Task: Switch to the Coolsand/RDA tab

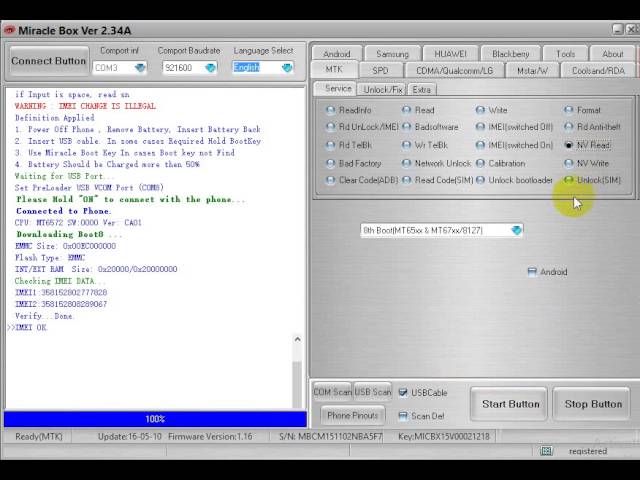Action: pos(598,70)
